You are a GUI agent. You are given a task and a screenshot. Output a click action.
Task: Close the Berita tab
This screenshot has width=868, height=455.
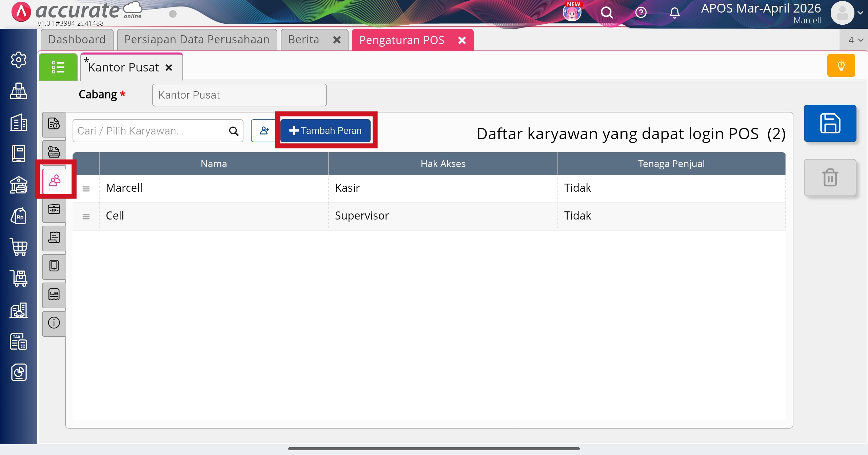(x=337, y=40)
